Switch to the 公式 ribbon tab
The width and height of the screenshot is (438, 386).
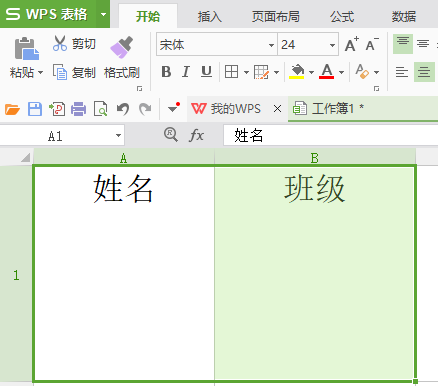342,16
